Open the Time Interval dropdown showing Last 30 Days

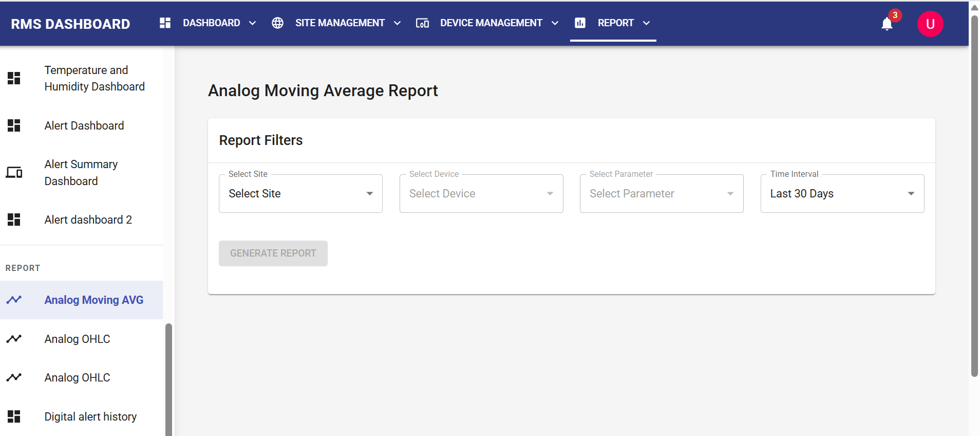pyautogui.click(x=842, y=193)
